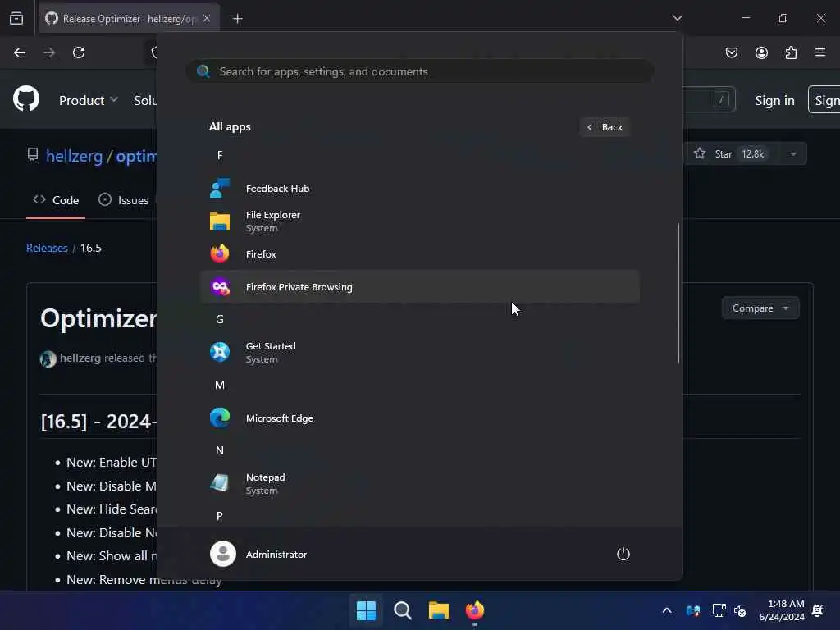This screenshot has width=840, height=630.
Task: Switch to the Code tab
Action: coord(56,200)
